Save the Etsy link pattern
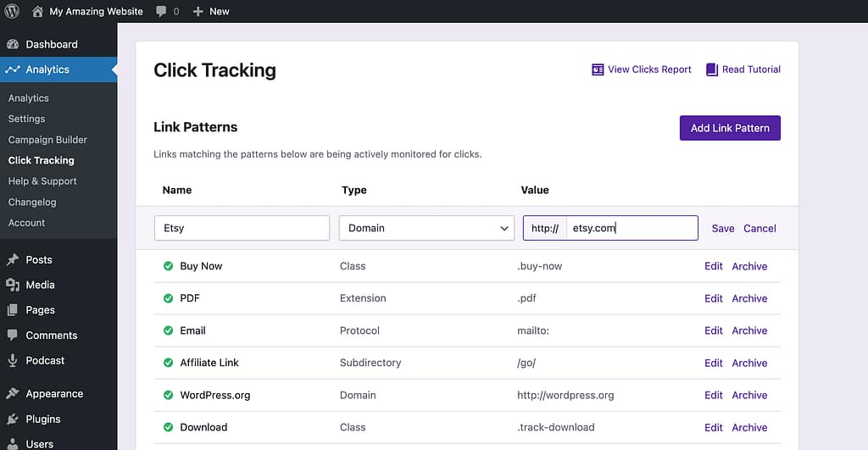 click(x=723, y=228)
